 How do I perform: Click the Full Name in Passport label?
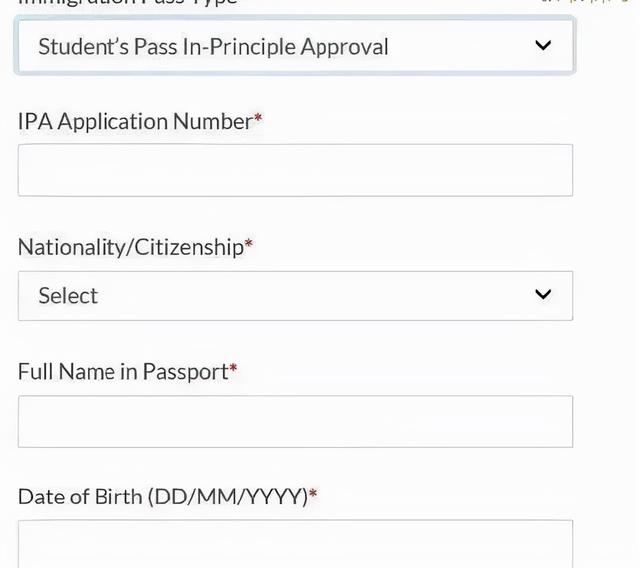click(123, 372)
